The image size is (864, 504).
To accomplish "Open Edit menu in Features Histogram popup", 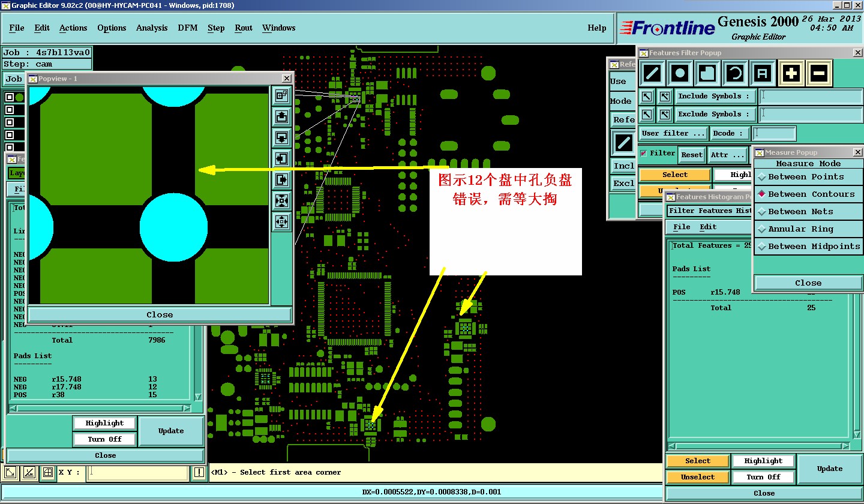I will click(708, 227).
